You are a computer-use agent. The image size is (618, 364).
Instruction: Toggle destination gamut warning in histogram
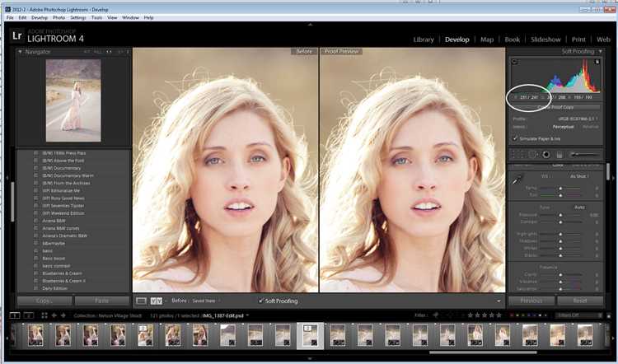pyautogui.click(x=597, y=62)
